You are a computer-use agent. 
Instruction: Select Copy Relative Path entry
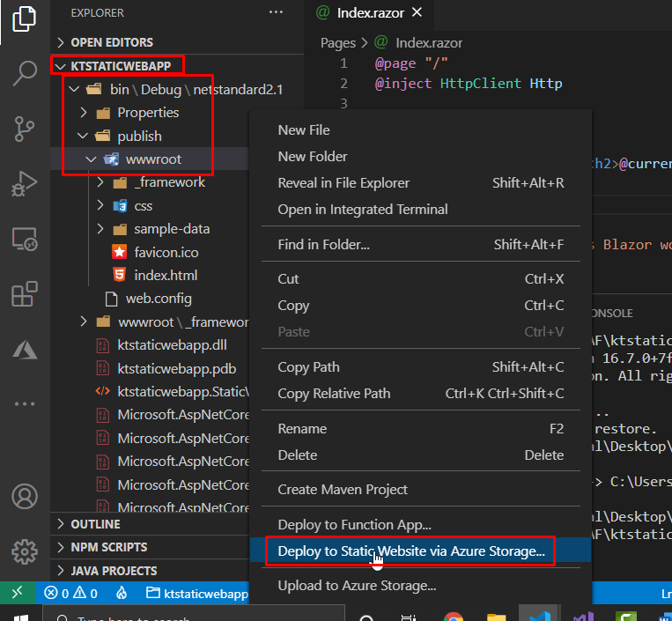tap(420, 394)
